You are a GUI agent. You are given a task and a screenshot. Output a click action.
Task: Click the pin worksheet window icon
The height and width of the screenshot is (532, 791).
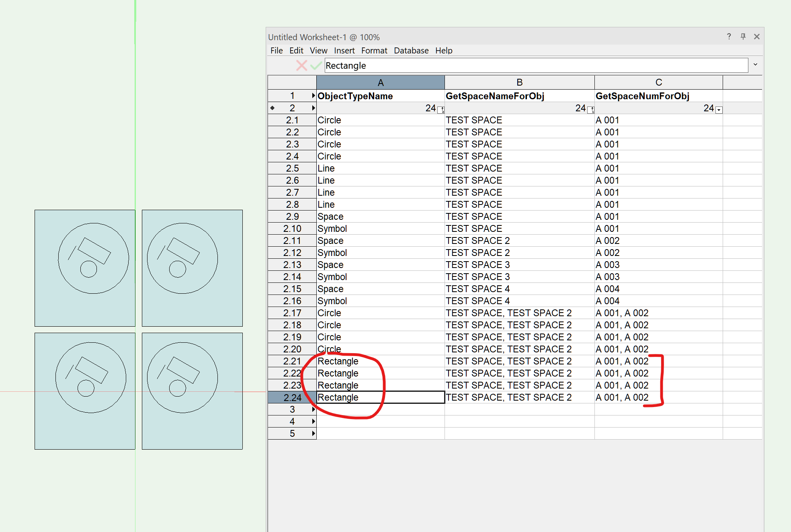(x=743, y=37)
